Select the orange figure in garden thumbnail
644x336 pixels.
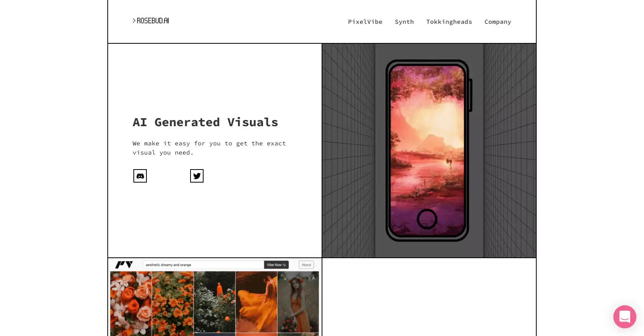tap(214, 302)
